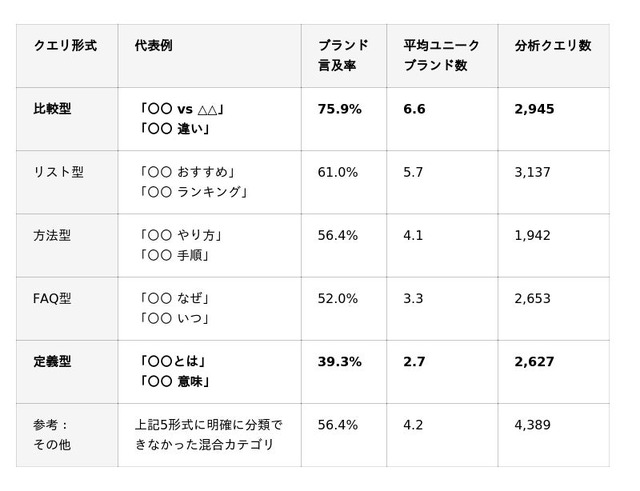Select the 代表例 column header
640x491 pixels.
pos(153,45)
